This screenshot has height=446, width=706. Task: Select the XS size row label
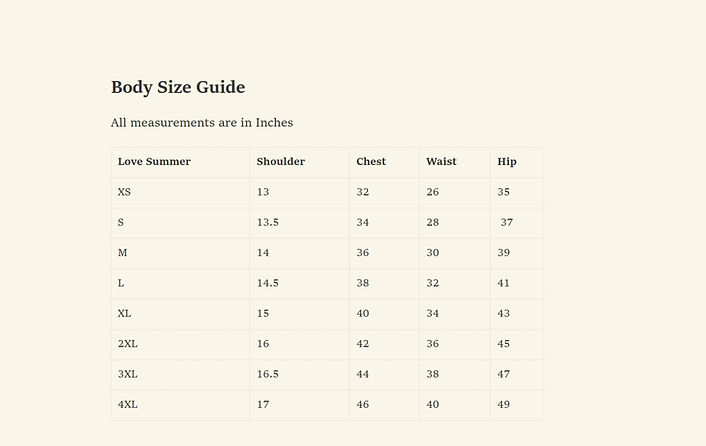[124, 192]
